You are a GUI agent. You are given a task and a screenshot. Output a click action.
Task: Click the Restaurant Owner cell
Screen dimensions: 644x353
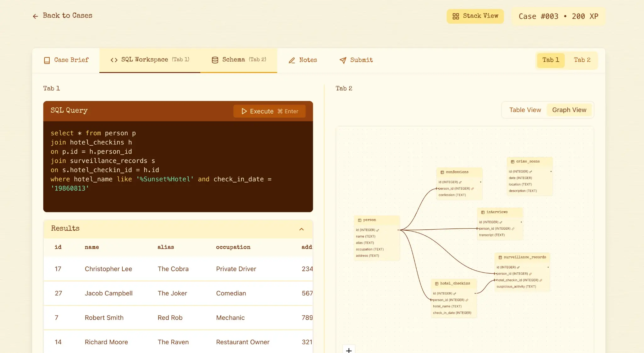(243, 342)
